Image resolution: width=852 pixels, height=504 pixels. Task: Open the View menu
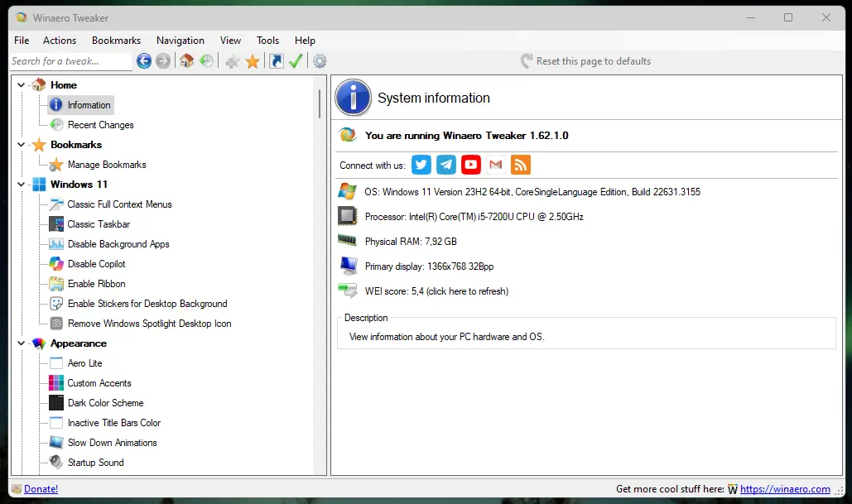tap(230, 41)
